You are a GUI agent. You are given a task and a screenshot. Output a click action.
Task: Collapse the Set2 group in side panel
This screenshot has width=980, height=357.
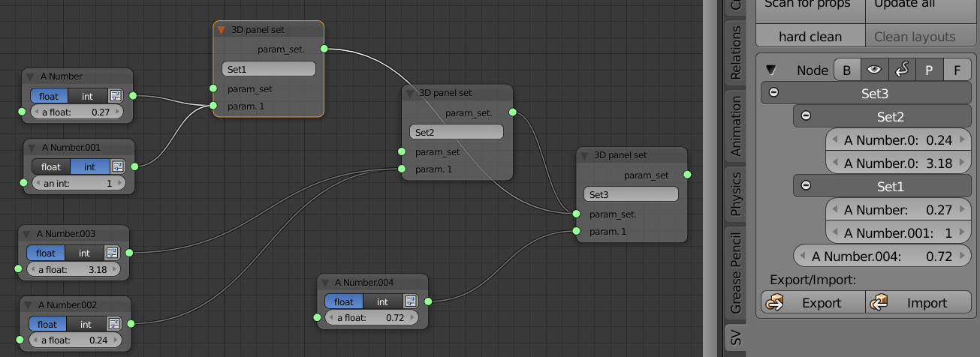pyautogui.click(x=806, y=116)
